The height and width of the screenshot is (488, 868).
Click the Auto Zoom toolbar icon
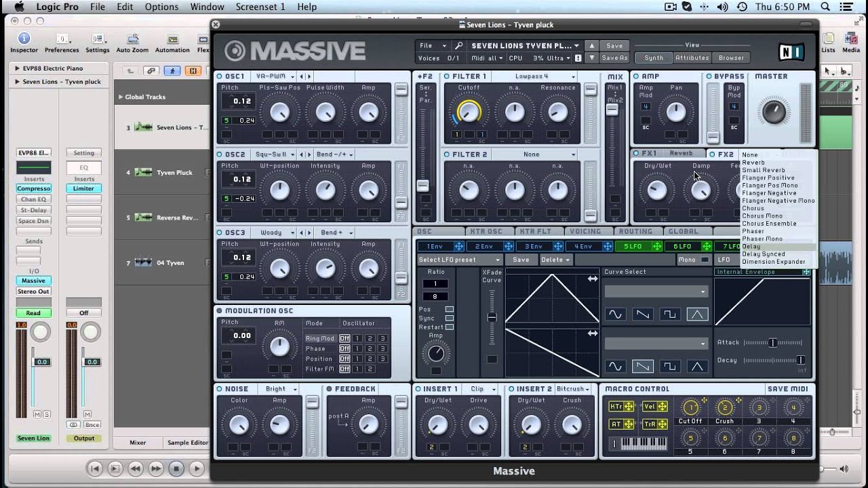[x=132, y=39]
